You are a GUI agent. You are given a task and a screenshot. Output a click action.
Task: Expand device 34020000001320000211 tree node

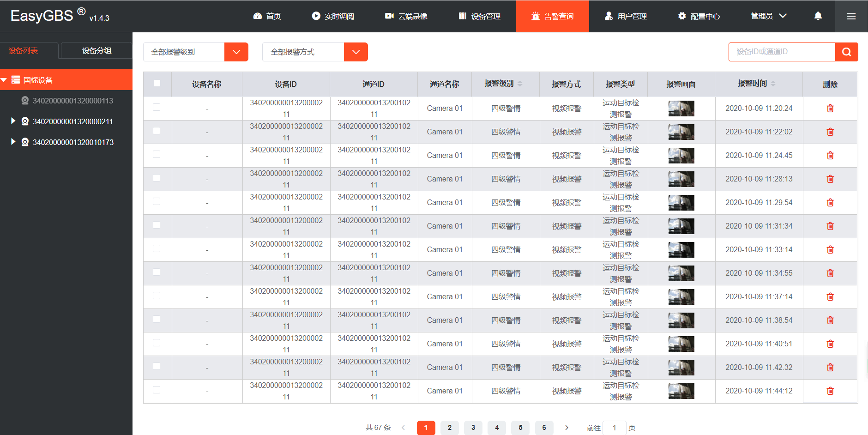coord(13,121)
